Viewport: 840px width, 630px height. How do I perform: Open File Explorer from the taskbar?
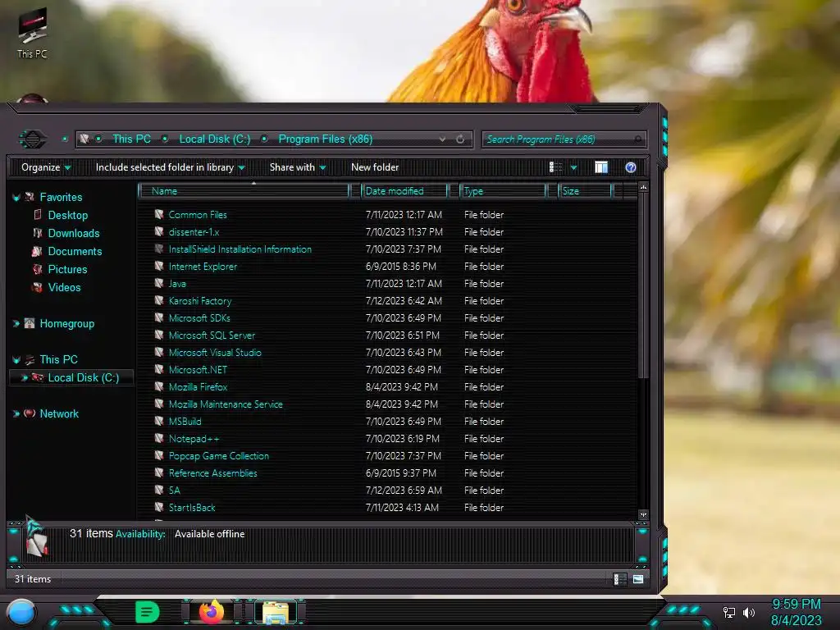(276, 613)
